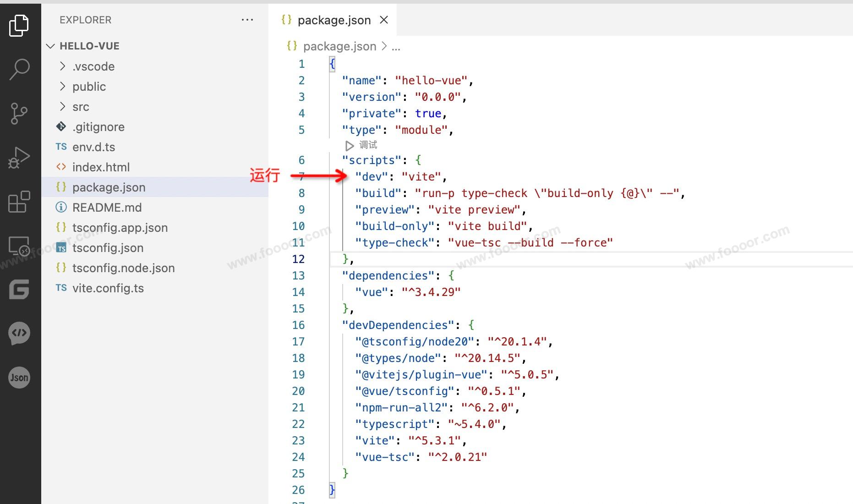Open the Extensions view icon
The image size is (853, 504).
[x=19, y=202]
